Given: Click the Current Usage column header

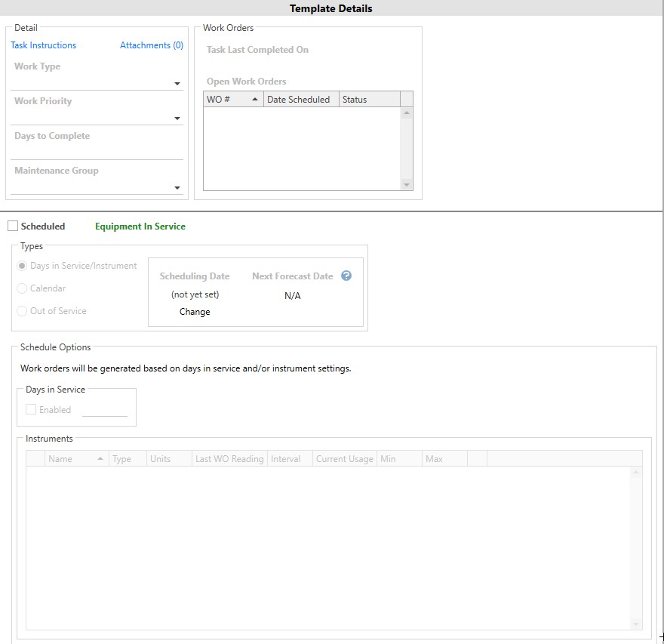Looking at the screenshot, I should [345, 459].
